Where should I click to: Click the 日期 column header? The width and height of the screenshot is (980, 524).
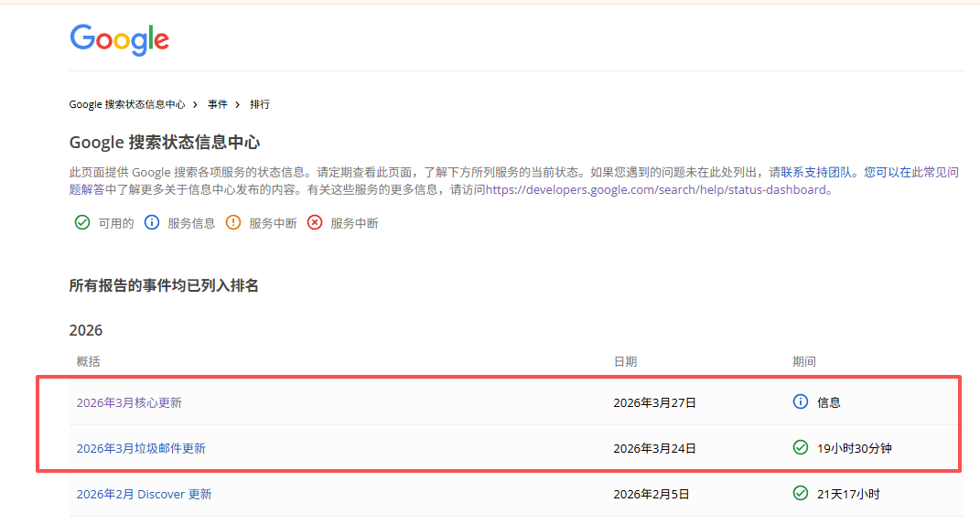tap(626, 361)
